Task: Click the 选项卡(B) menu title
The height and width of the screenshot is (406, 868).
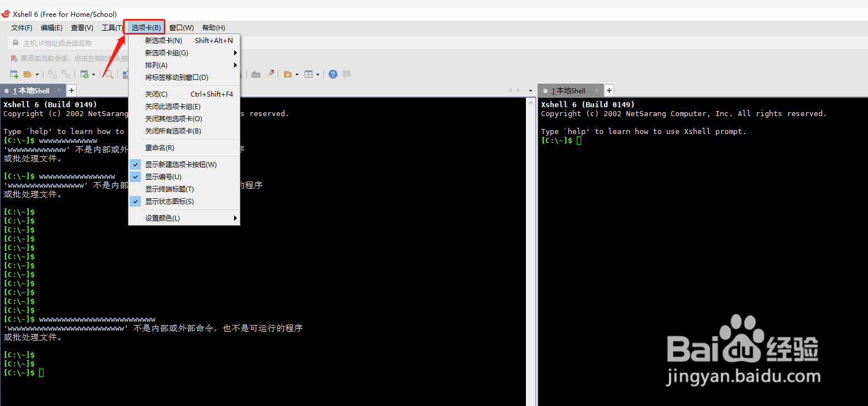Action: tap(146, 27)
